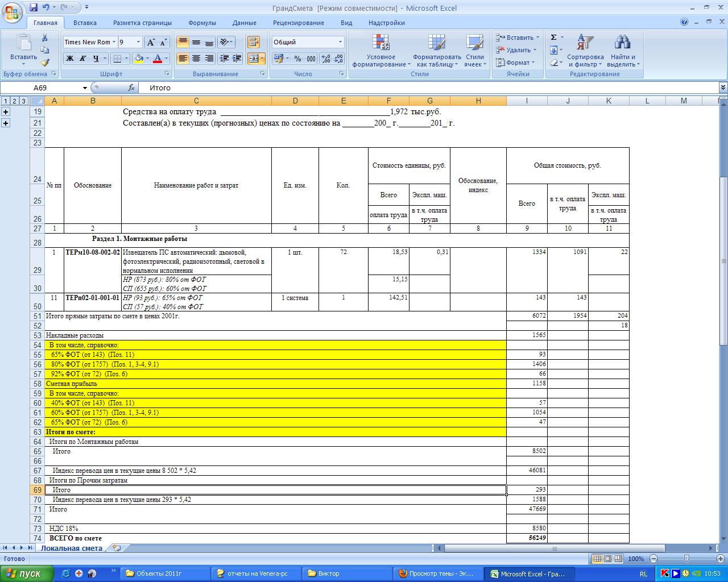
Task: Toggle bold Ж formatting
Action: tap(70, 58)
